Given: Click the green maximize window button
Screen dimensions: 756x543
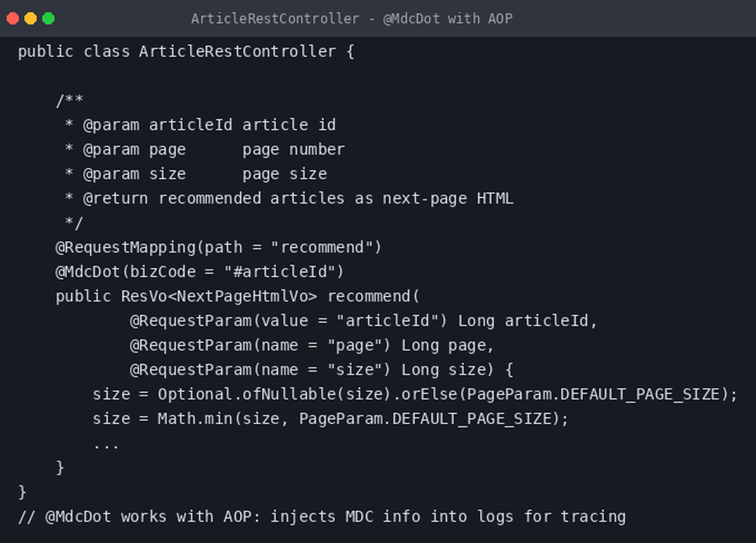Looking at the screenshot, I should (x=48, y=18).
